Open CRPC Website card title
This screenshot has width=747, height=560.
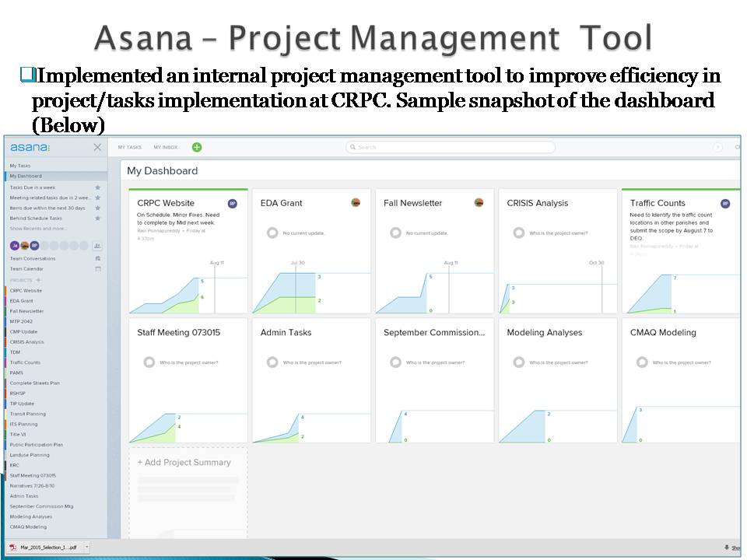(x=166, y=203)
